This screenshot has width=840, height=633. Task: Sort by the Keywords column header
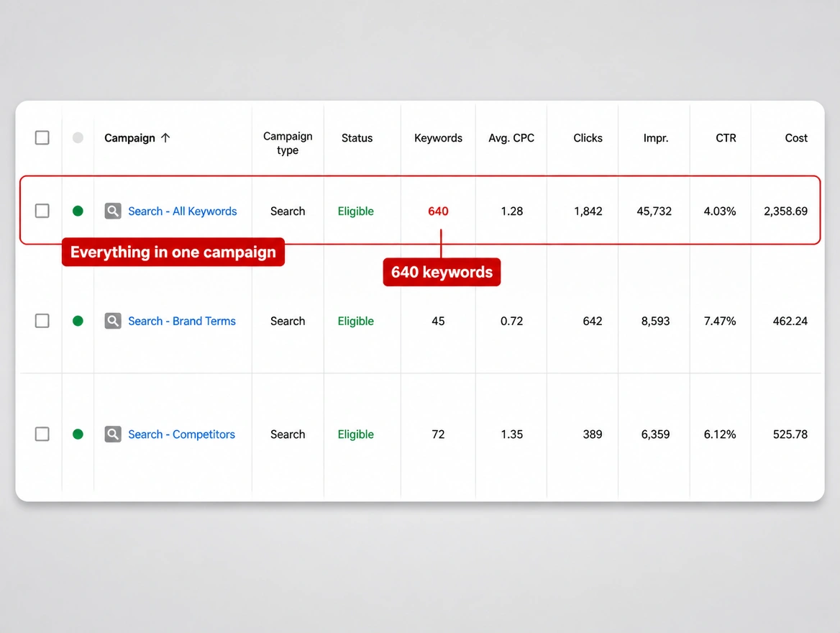click(x=438, y=137)
